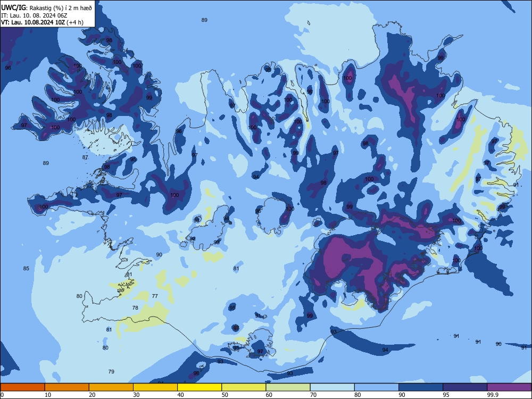Click the dark orange 0–10 legend swatch
This screenshot has height=399, width=532.
pos(22,387)
